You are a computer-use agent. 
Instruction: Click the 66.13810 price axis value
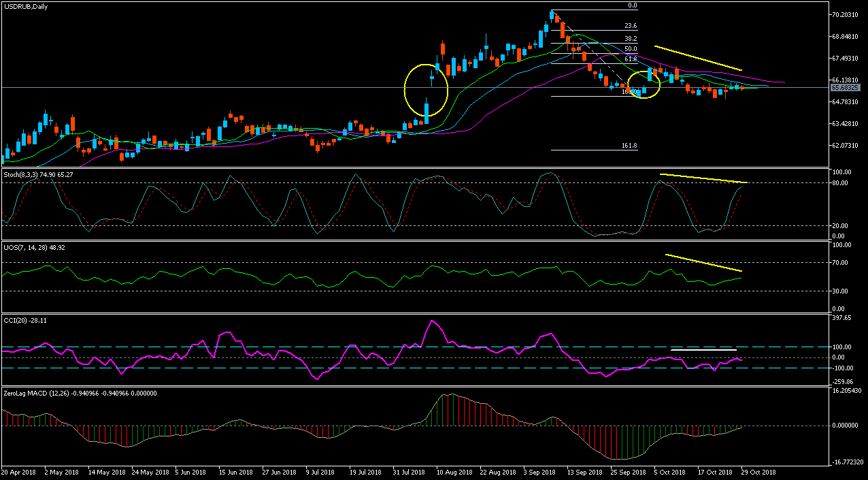845,80
